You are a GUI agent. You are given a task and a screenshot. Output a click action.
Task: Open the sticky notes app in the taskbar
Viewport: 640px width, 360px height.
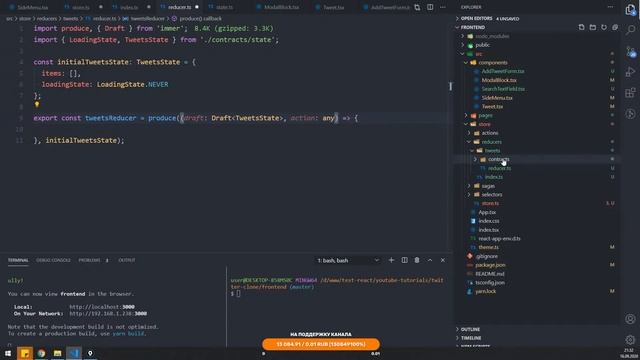25,353
